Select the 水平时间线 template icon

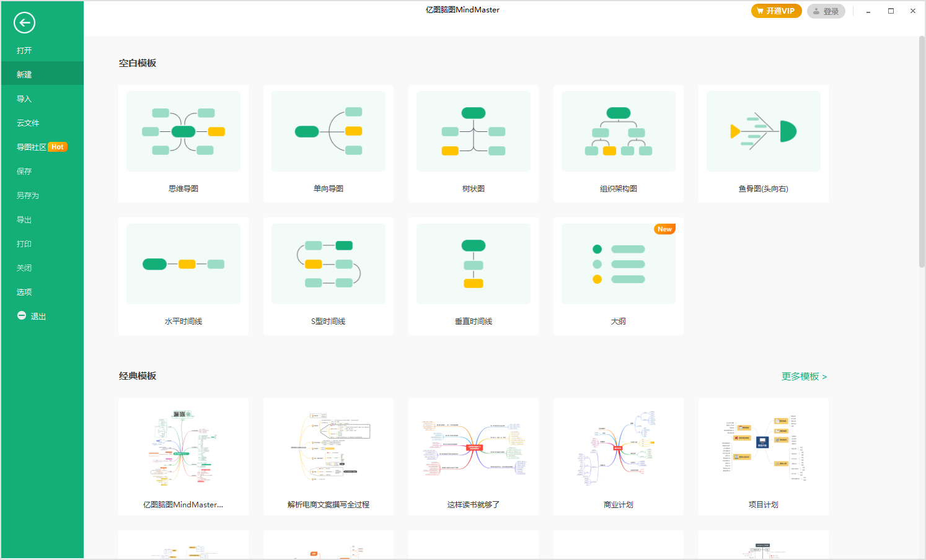click(183, 264)
